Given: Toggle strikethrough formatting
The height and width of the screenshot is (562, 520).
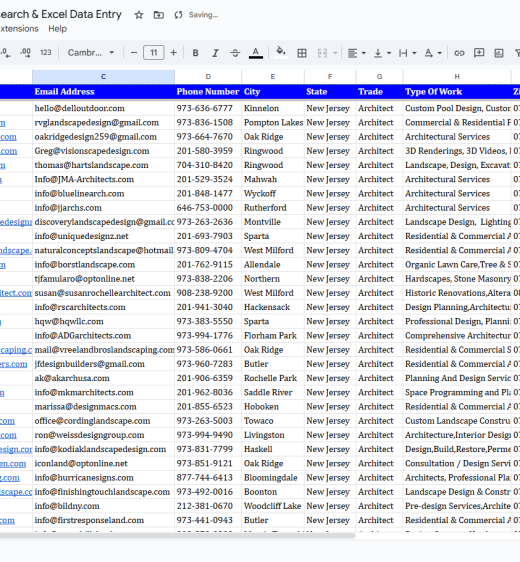Looking at the screenshot, I should coord(235,53).
